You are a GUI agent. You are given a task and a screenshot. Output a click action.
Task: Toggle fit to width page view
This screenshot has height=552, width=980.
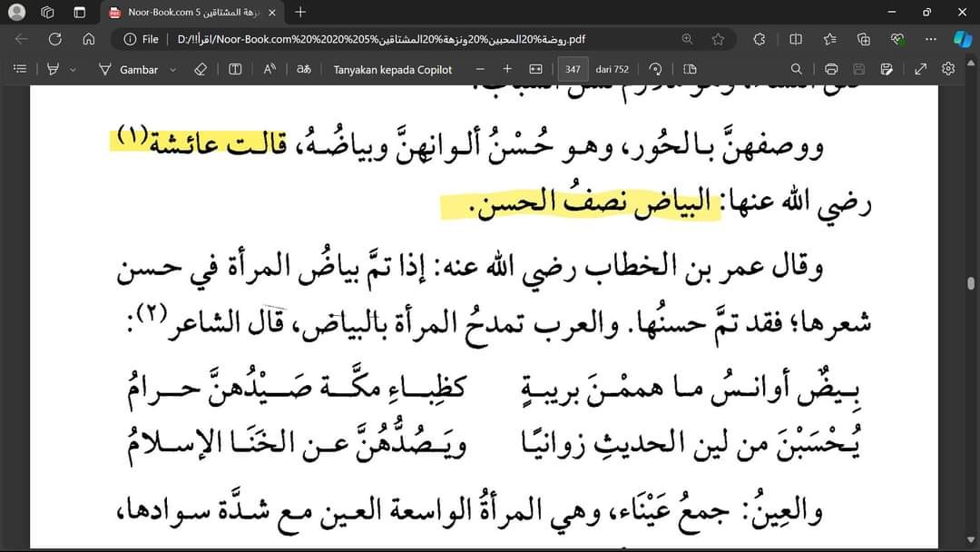tap(535, 69)
